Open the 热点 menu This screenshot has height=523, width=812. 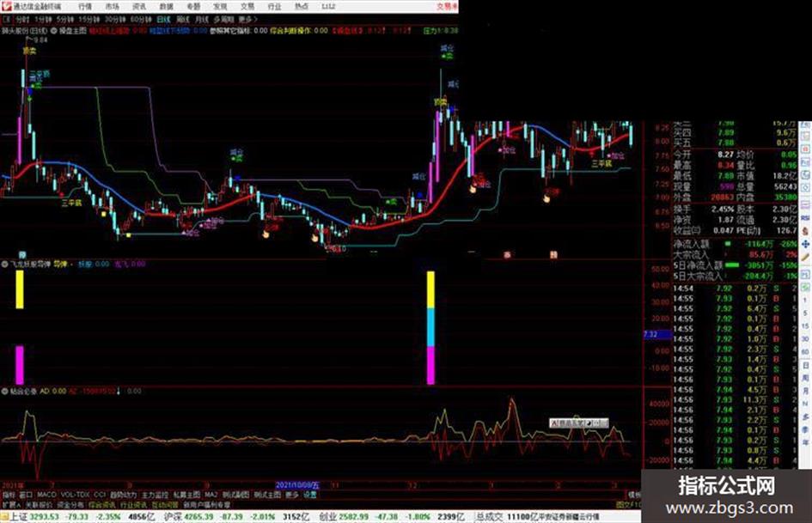[x=302, y=7]
